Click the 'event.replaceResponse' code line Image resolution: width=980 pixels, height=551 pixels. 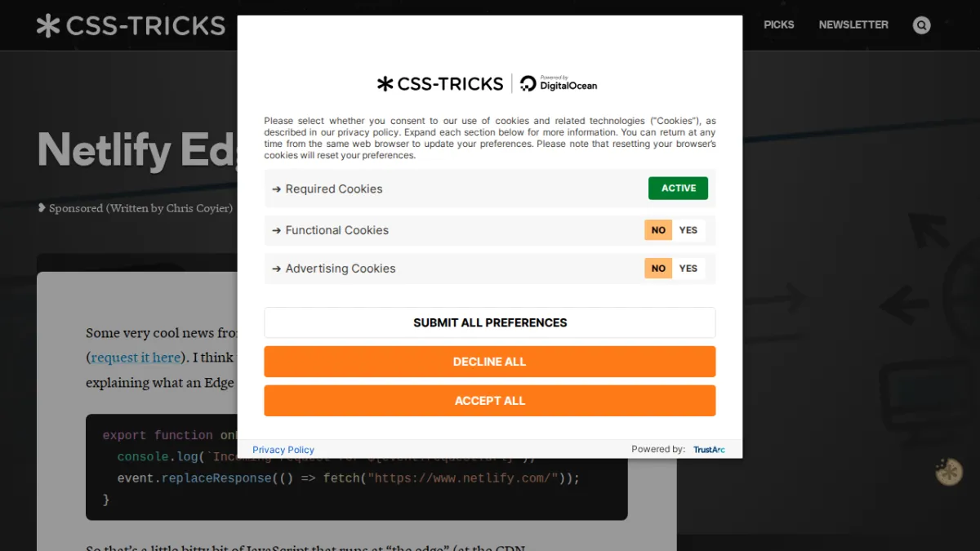349,478
